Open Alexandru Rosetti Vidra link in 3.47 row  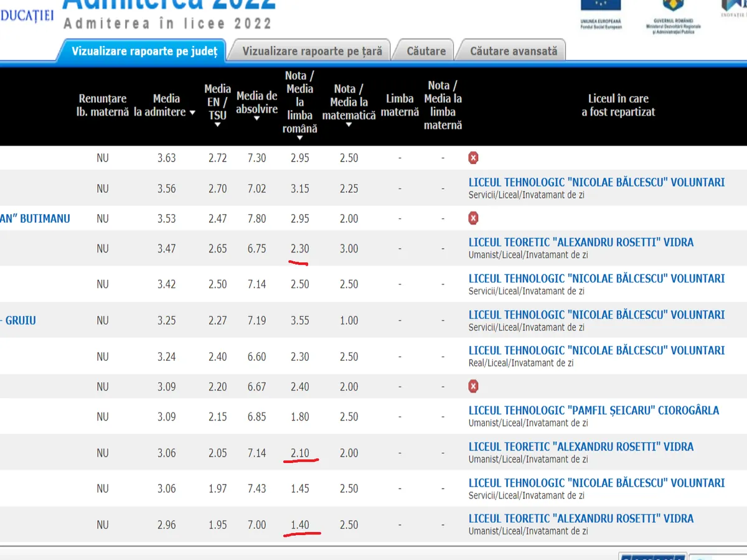point(581,242)
